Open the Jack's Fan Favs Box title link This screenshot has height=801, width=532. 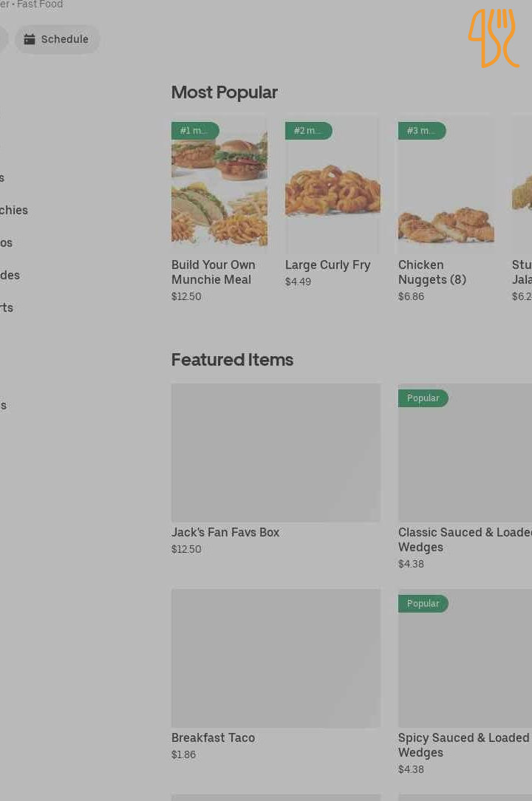click(225, 533)
